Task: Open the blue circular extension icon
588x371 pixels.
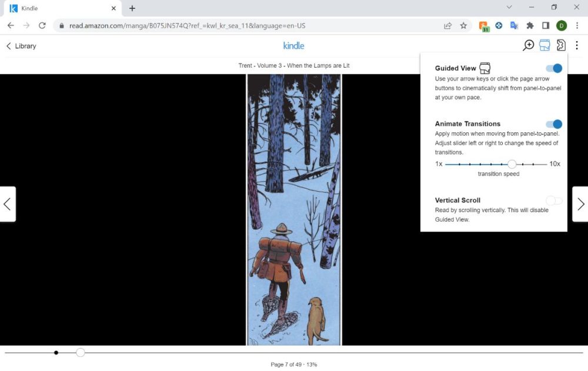Action: 499,25
